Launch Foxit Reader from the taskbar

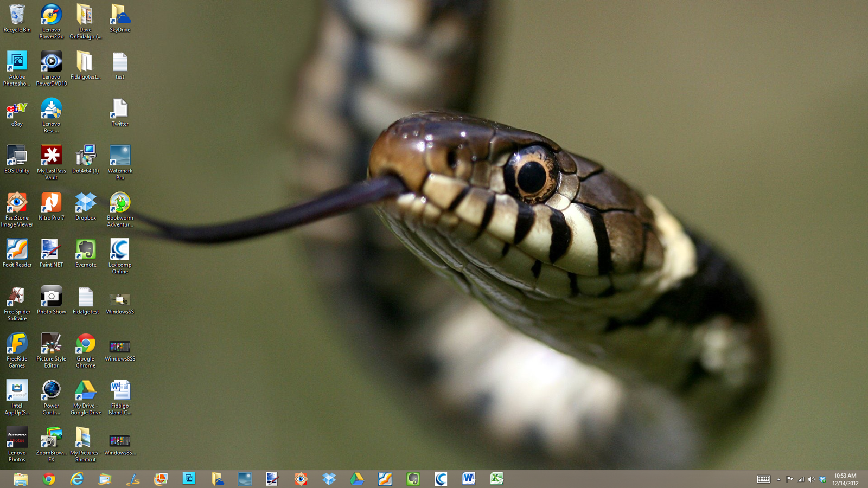[385, 479]
